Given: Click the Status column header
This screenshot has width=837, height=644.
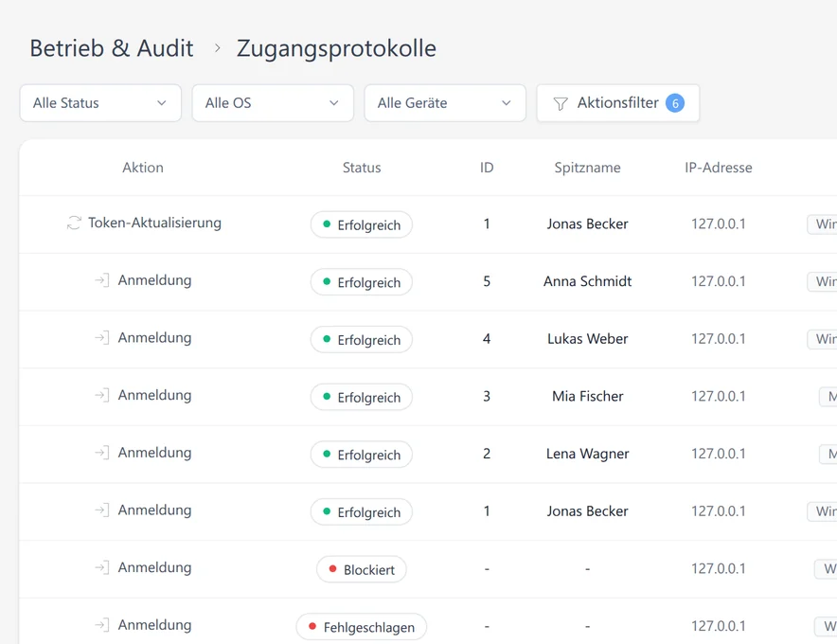Looking at the screenshot, I should point(362,167).
